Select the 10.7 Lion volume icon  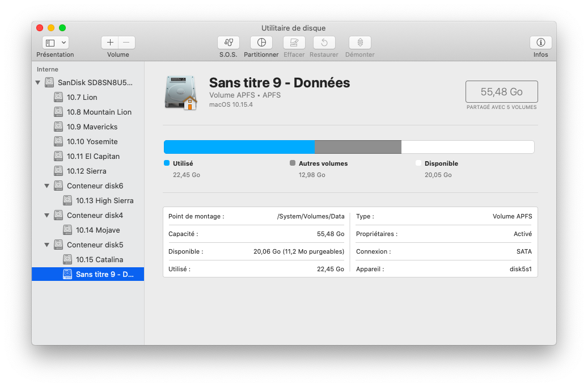[x=58, y=97]
